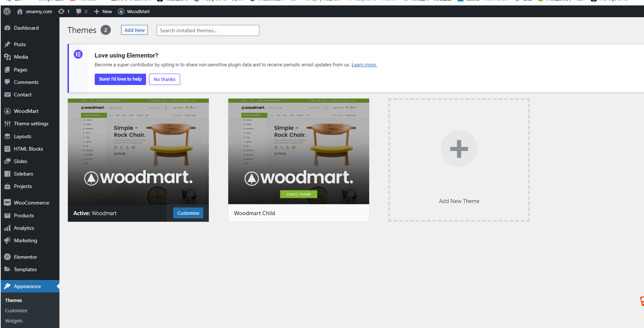Viewport: 644px width, 328px height.
Task: Click the WoodMart text in admin bar
Action: click(138, 11)
